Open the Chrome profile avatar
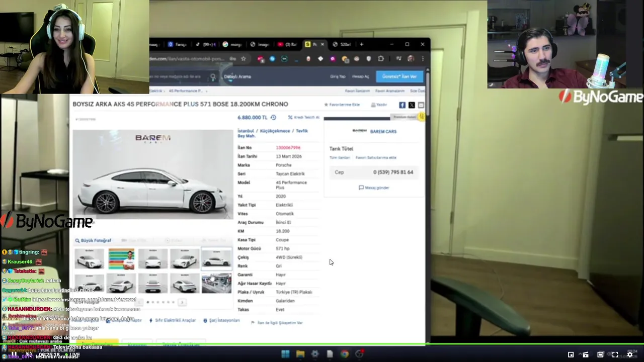 point(411,59)
